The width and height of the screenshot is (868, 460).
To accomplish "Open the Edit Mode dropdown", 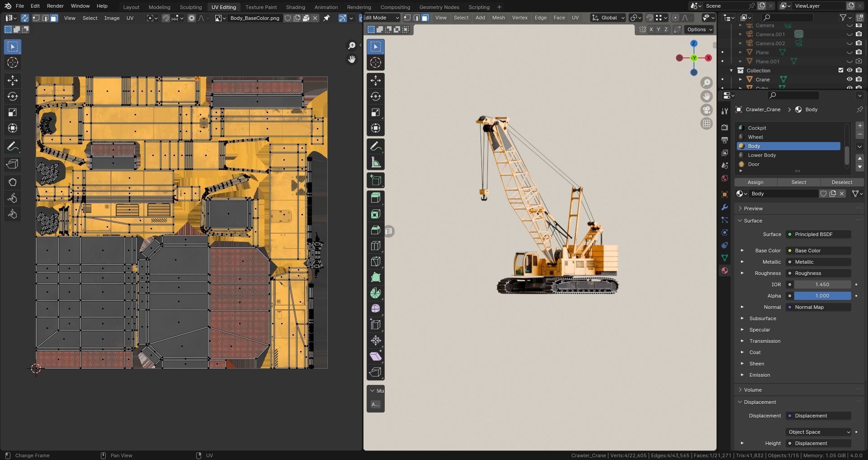I will (x=382, y=18).
